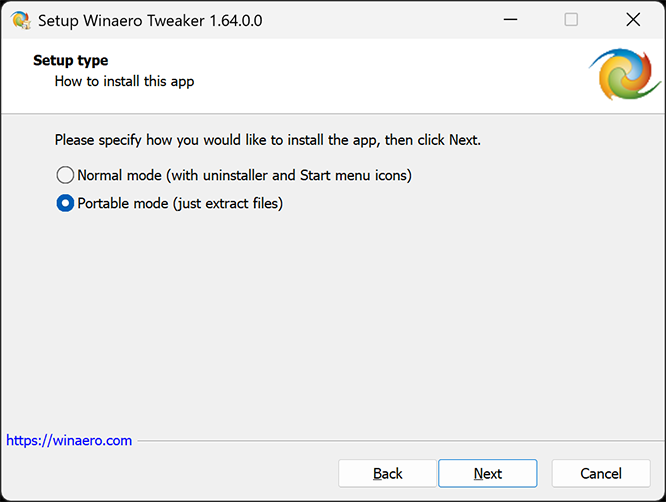666x502 pixels.
Task: Click the 'Setup type' heading
Action: point(70,61)
